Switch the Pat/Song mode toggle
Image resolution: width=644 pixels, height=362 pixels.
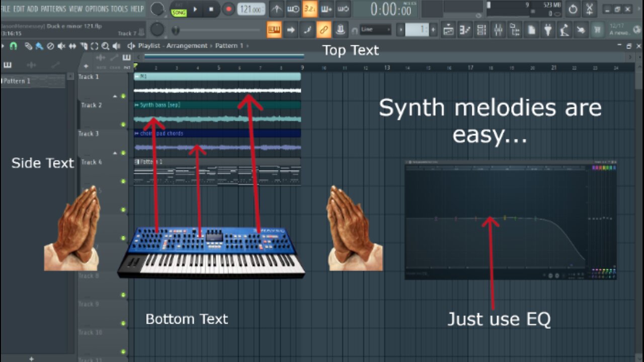pos(178,10)
